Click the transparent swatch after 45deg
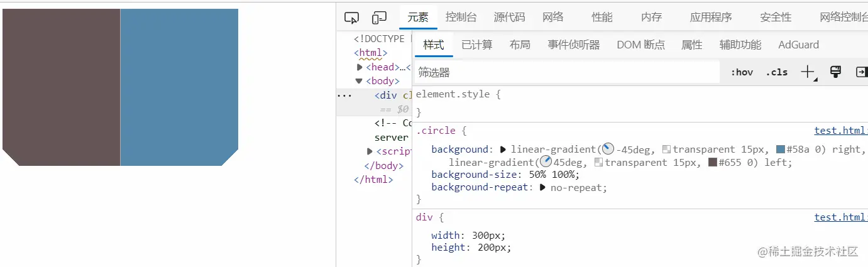 coord(598,162)
